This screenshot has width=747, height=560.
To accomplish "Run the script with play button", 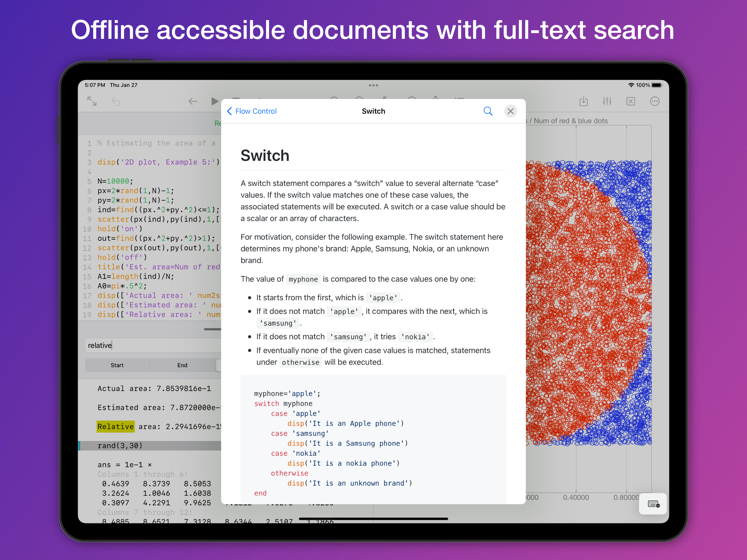I will click(214, 101).
